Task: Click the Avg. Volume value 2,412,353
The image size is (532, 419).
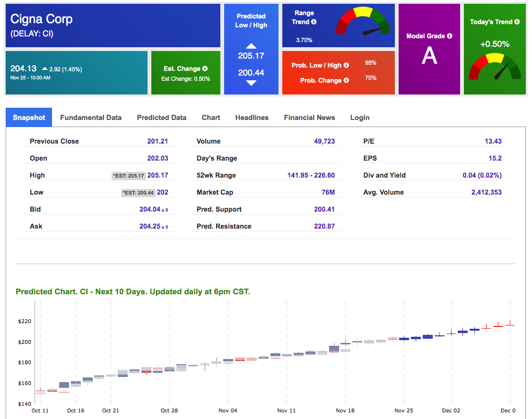Action: tap(487, 192)
